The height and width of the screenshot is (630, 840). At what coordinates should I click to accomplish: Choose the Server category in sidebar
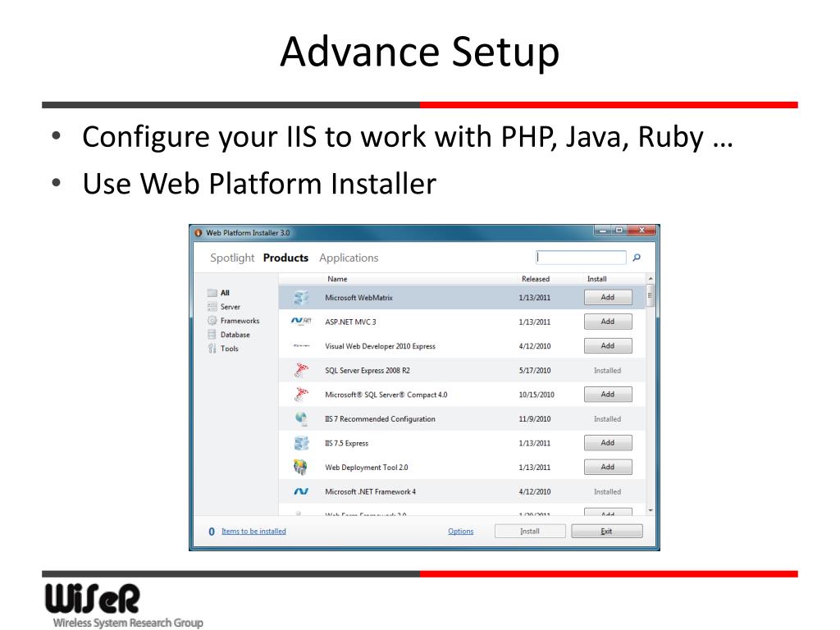click(x=231, y=307)
